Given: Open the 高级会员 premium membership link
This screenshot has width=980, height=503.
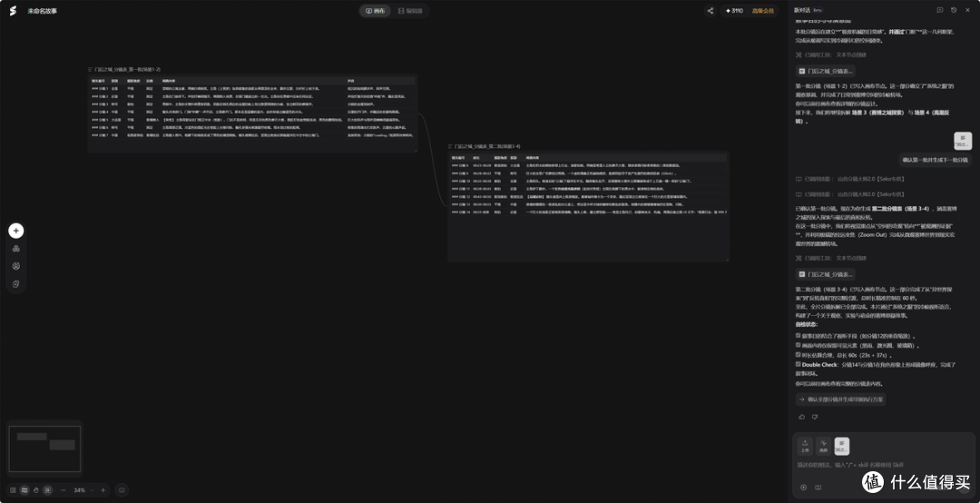Looking at the screenshot, I should click(762, 11).
